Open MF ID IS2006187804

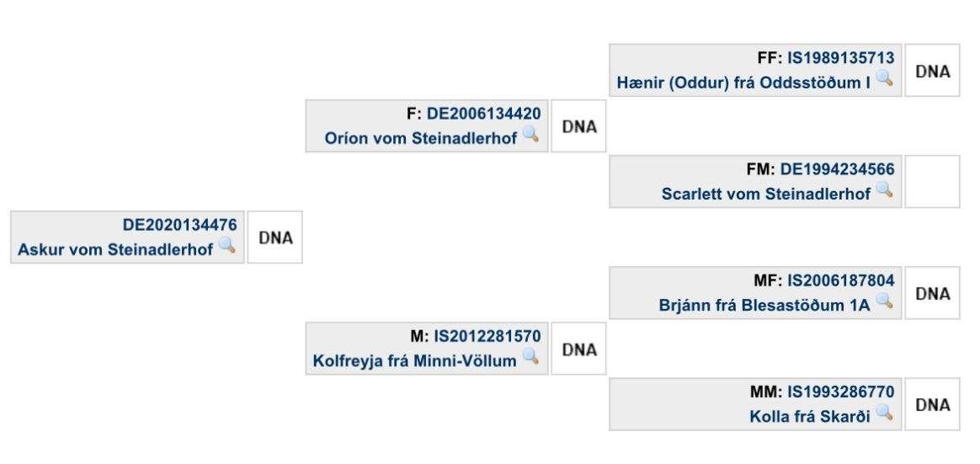click(x=840, y=280)
